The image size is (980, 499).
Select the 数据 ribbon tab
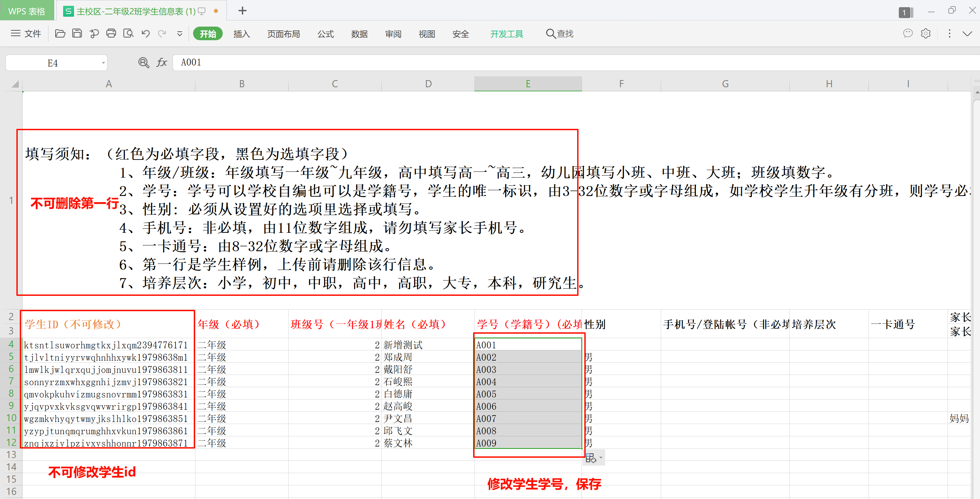pos(360,34)
